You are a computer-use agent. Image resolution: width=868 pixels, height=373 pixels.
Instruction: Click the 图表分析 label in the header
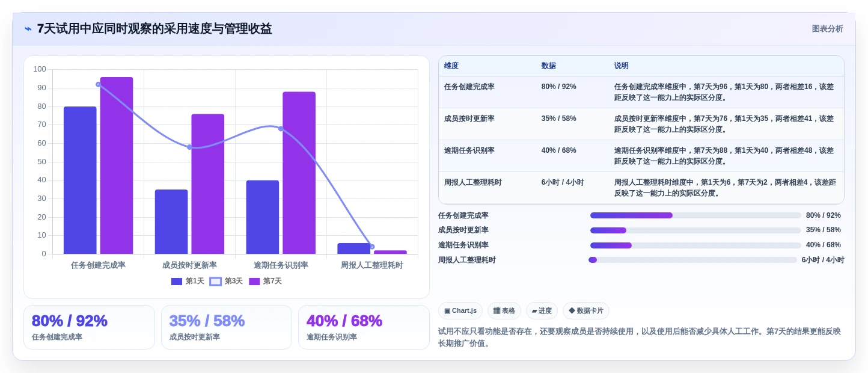coord(827,29)
